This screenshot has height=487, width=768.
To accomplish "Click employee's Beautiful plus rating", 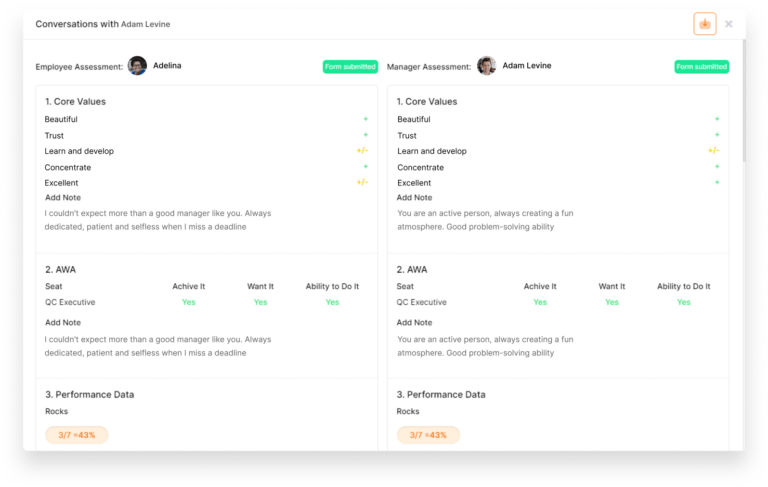I will tap(365, 119).
